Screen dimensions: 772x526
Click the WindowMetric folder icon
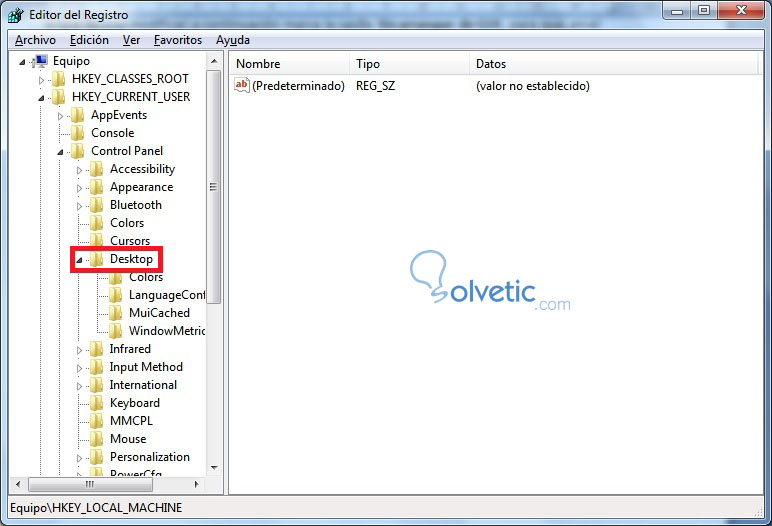click(x=116, y=330)
